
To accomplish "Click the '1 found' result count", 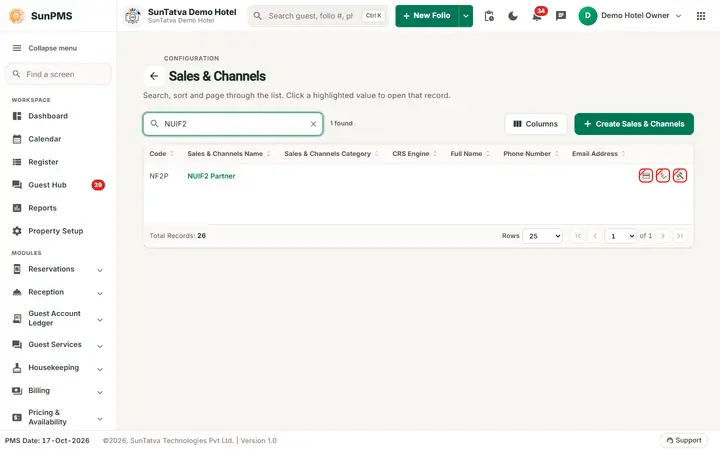I will (341, 124).
